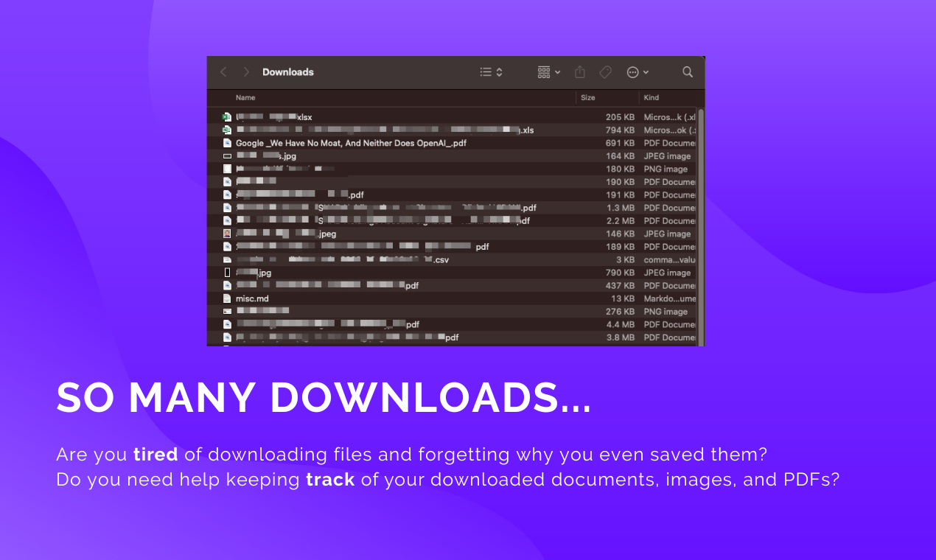Sort files by the Size column
The width and height of the screenshot is (936, 560).
coord(588,97)
